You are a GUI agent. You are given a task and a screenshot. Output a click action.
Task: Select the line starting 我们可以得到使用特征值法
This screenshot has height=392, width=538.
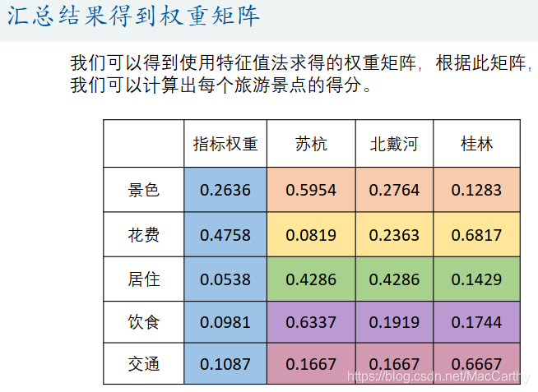[x=301, y=63]
